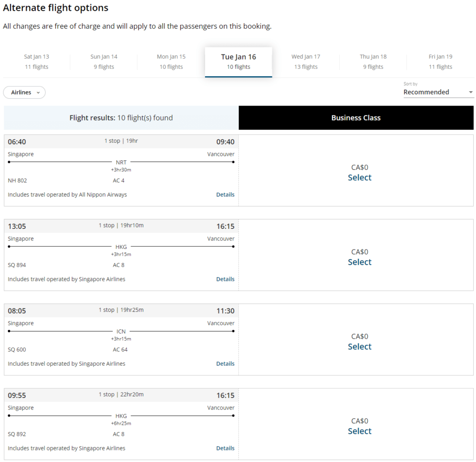
Task: Select the Sat Jan 13 date tab
Action: (36, 61)
